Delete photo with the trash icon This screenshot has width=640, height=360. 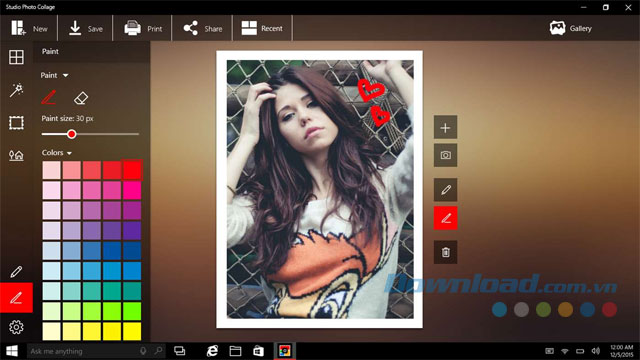point(445,252)
